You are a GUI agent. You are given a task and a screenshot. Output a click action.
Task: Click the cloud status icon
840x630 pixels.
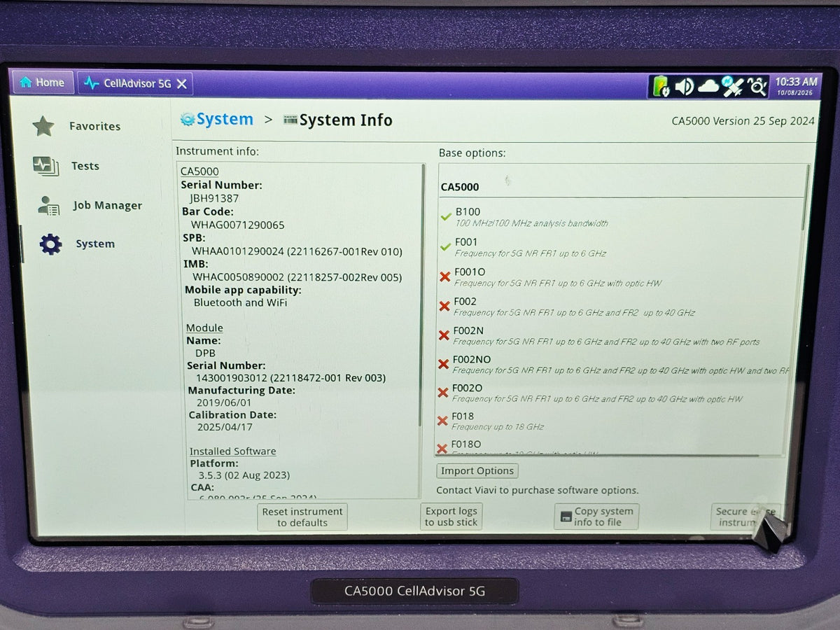pyautogui.click(x=708, y=86)
